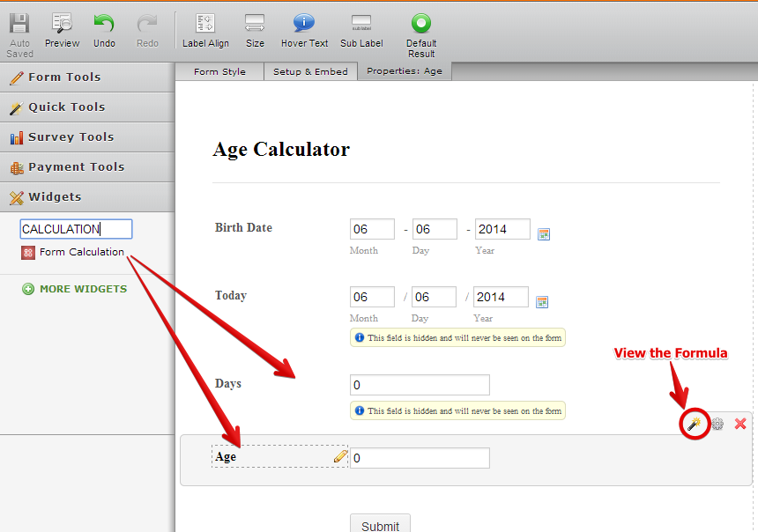
Task: Open the formula wizard wand icon
Action: pos(695,425)
